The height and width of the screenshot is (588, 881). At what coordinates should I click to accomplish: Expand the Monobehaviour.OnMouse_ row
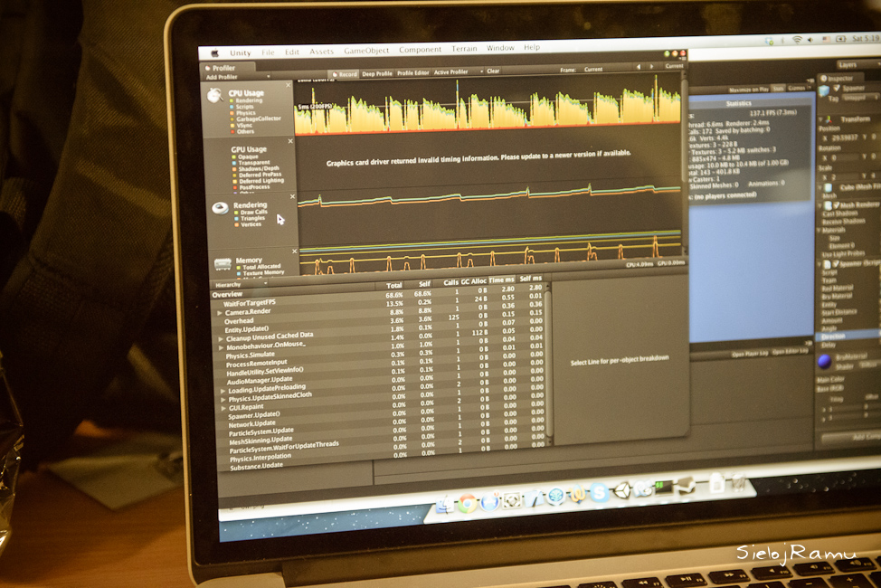coord(222,348)
